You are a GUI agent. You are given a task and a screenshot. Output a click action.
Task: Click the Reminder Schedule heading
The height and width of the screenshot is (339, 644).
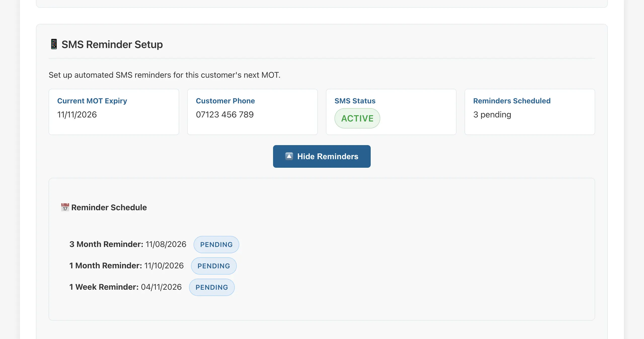(109, 207)
